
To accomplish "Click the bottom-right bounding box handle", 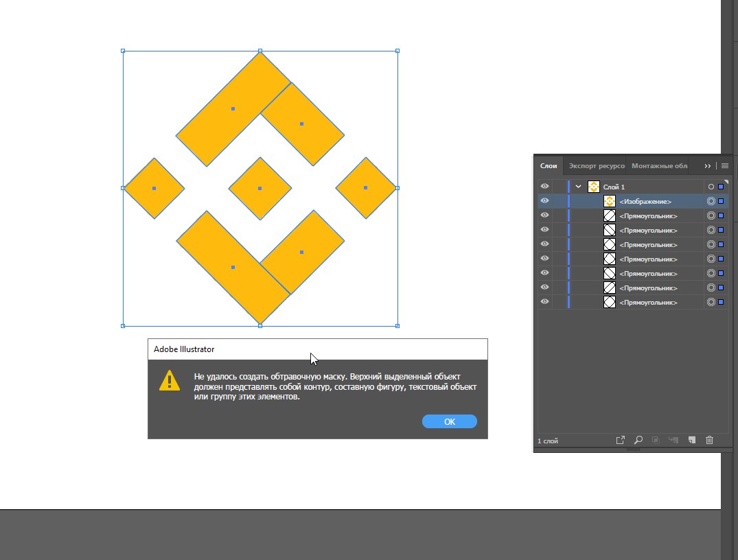I will (x=397, y=326).
